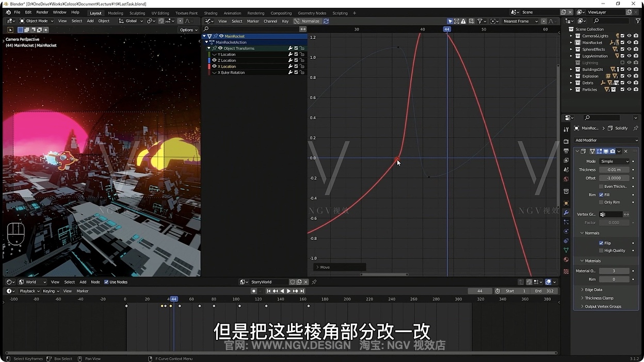Viewport: 644px width, 362px height.
Task: Enable Only Rim checkbox
Action: tap(601, 202)
